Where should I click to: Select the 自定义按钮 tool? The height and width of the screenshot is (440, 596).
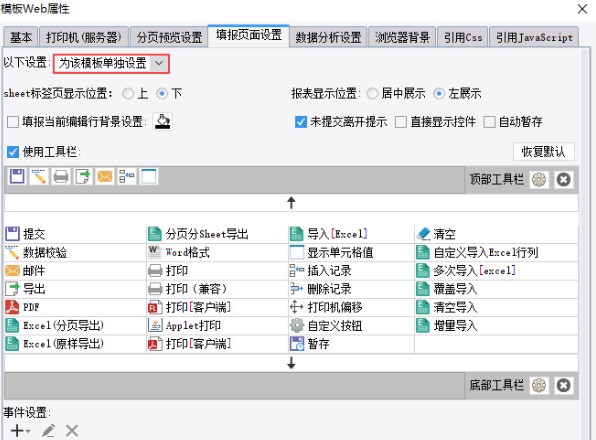pos(352,325)
